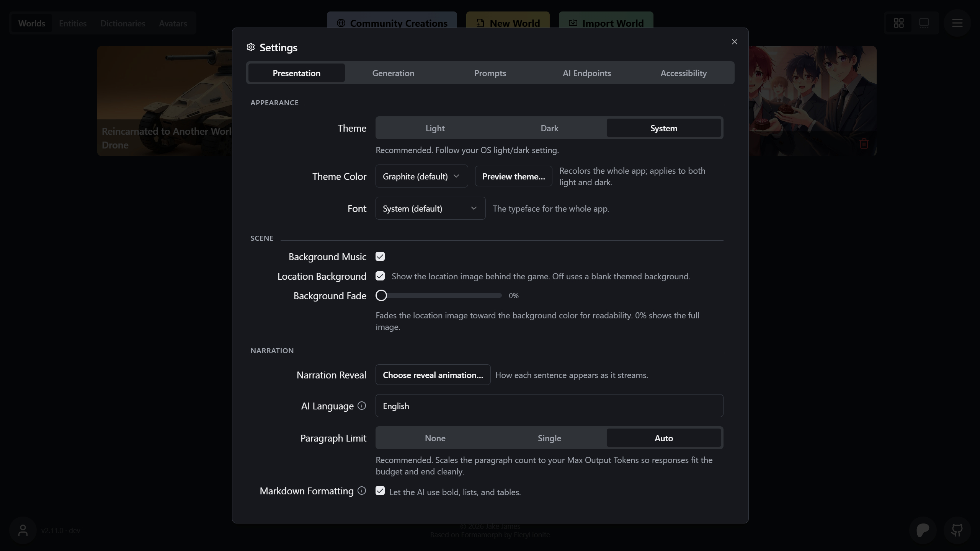The image size is (980, 551).
Task: Select the Dark theme option
Action: 549,128
